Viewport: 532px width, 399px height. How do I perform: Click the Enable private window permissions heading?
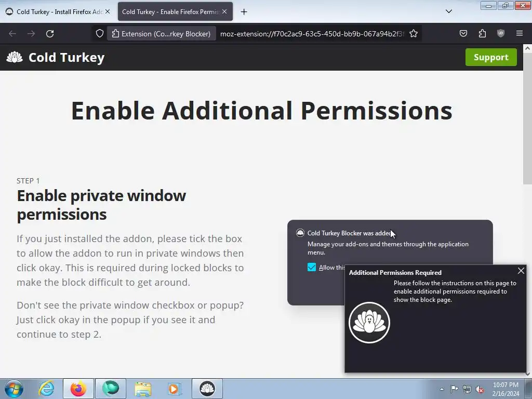101,205
